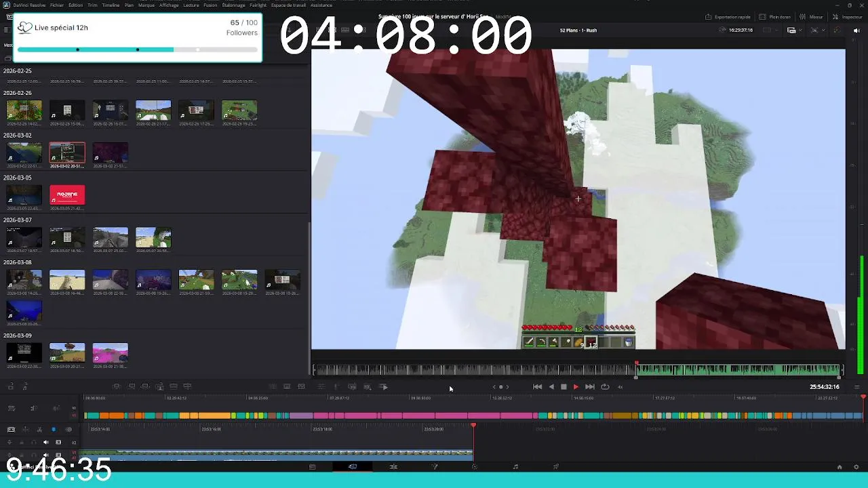Click the 2026-03-08 date group header
The height and width of the screenshot is (488, 868).
18,262
